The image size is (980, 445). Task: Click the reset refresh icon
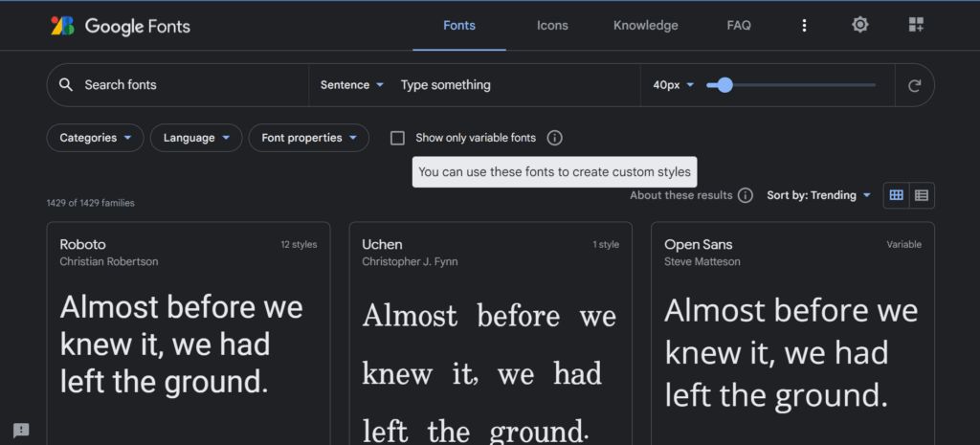click(914, 85)
